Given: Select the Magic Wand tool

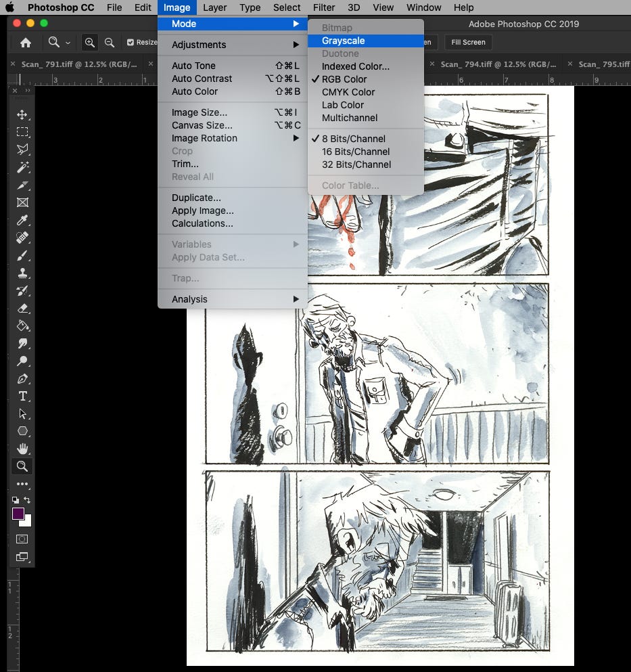Looking at the screenshot, I should pyautogui.click(x=22, y=167).
